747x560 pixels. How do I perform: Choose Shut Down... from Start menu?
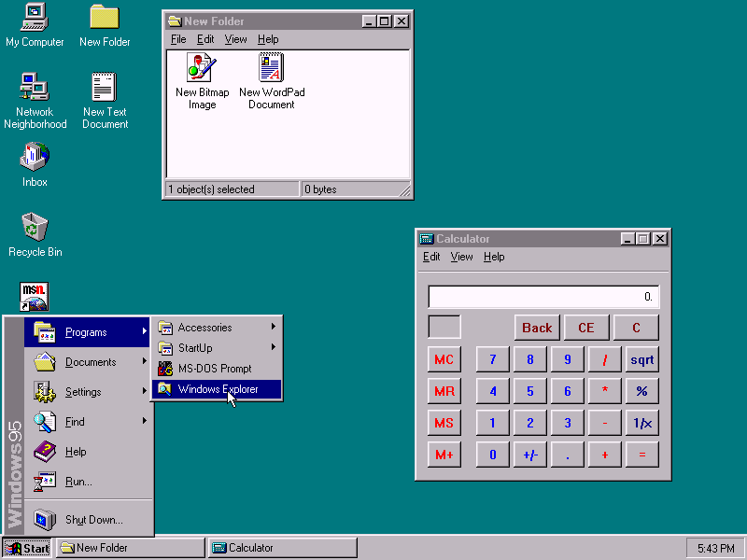(x=87, y=520)
